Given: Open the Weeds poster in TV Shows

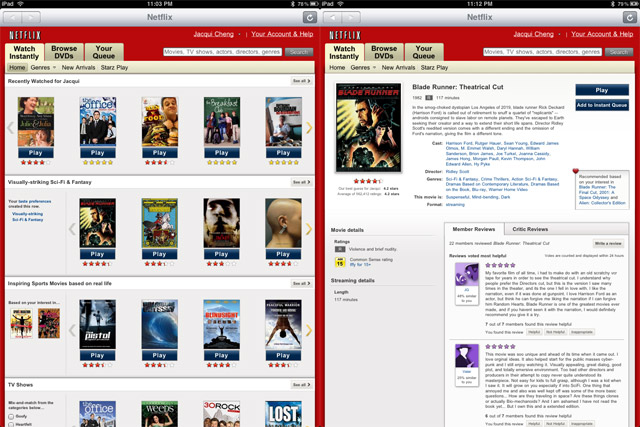Looking at the screenshot, I should pos(160,414).
